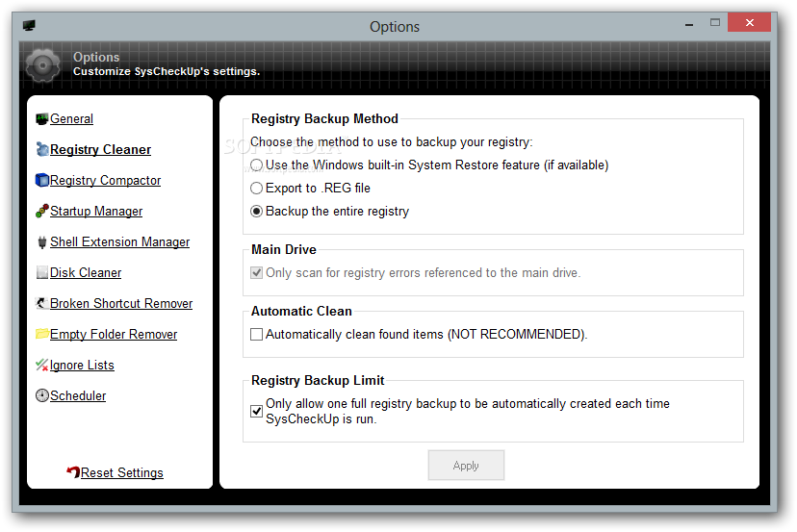Image resolution: width=797 pixels, height=532 pixels.
Task: Click the Scheduler clock icon
Action: pyautogui.click(x=42, y=395)
